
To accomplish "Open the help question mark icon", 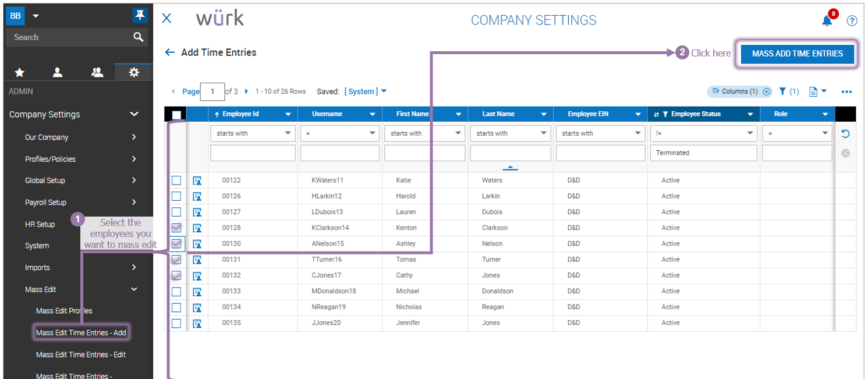I will click(852, 21).
